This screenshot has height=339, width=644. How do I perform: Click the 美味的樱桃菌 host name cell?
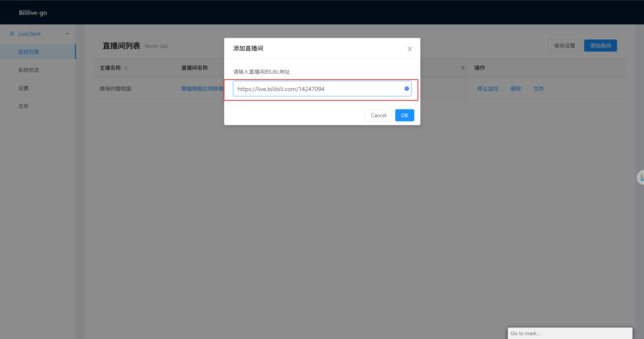115,89
